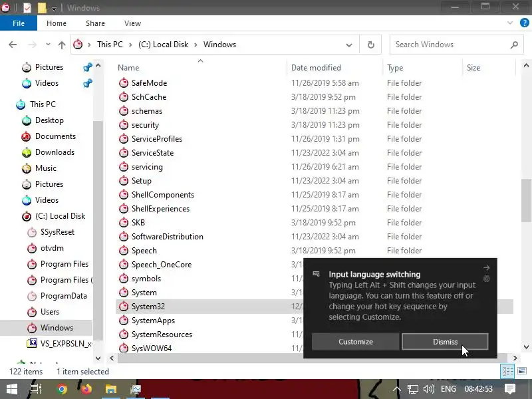The width and height of the screenshot is (532, 399).
Task: Launch Google Chrome from the taskbar
Action: pyautogui.click(x=62, y=389)
